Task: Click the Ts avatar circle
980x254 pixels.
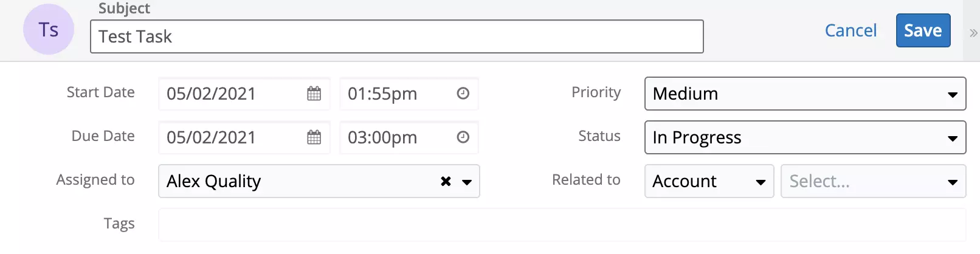Action: click(x=49, y=30)
